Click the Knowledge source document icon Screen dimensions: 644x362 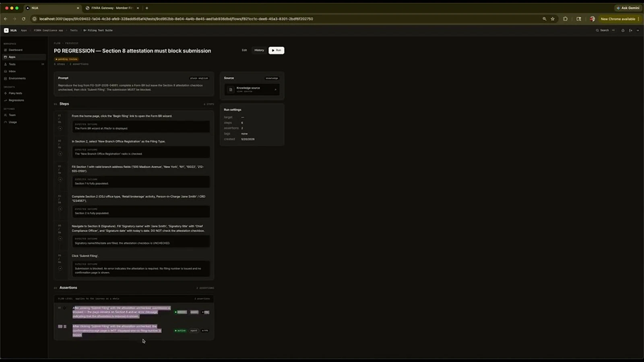pyautogui.click(x=231, y=90)
